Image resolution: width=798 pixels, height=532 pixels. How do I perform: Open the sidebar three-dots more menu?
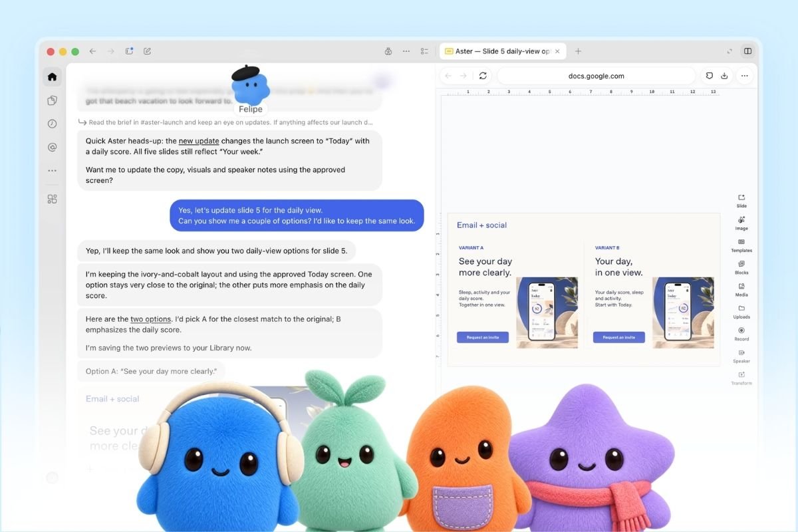pyautogui.click(x=53, y=171)
